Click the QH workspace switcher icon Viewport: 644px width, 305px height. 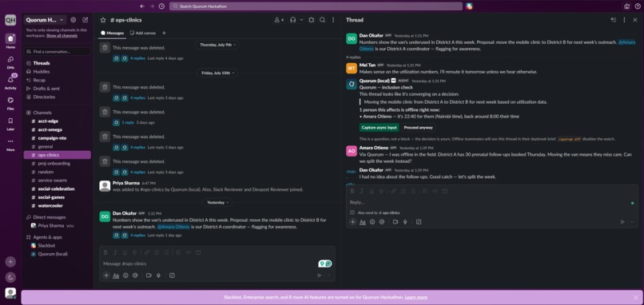pos(10,20)
